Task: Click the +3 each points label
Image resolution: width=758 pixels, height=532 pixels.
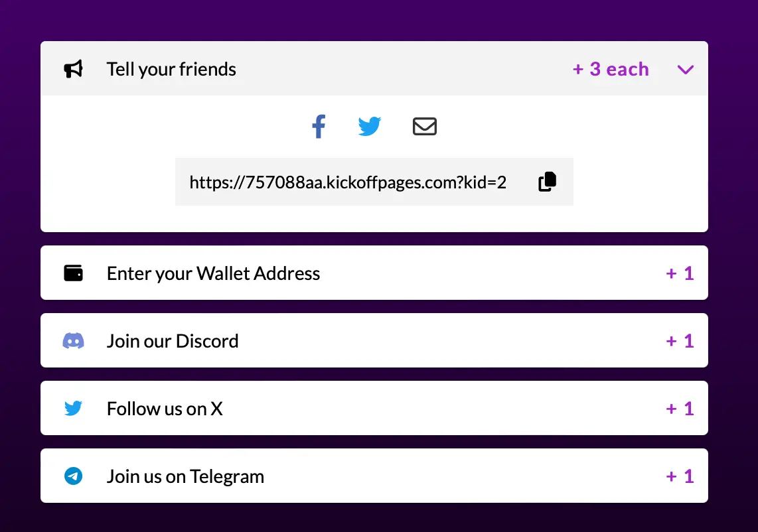Action: [x=611, y=69]
